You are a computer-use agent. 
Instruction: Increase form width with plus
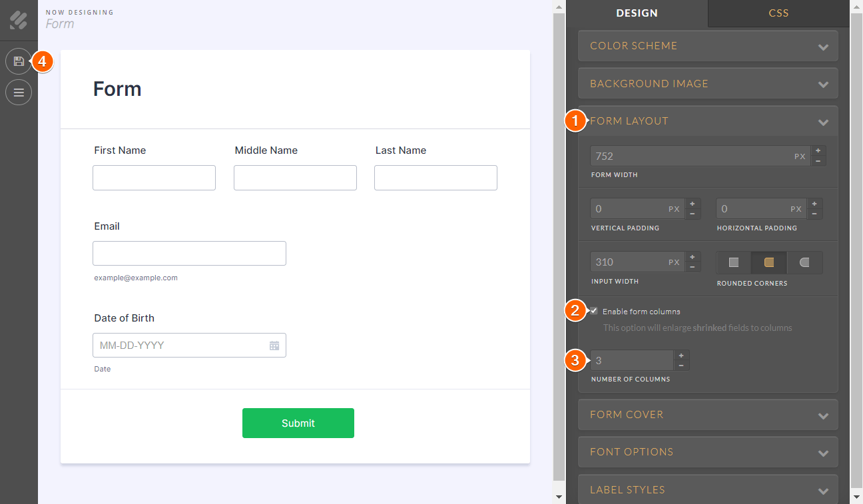(x=818, y=151)
